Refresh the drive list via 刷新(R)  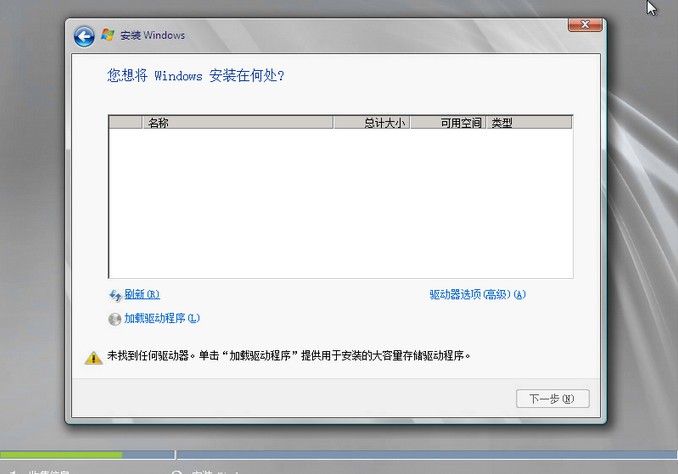click(142, 295)
